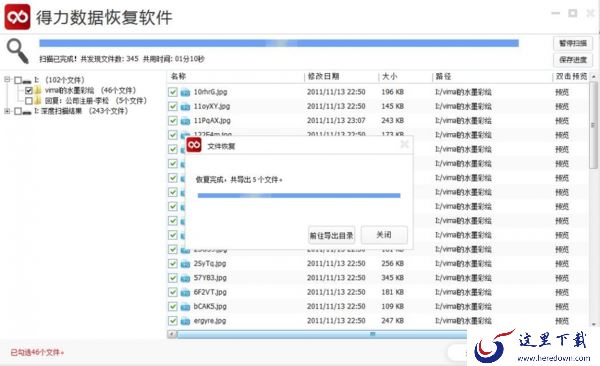Viewport: 600px width, 366px height.
Task: Click the file icon beside 11PqAX.jpg
Action: click(185, 121)
